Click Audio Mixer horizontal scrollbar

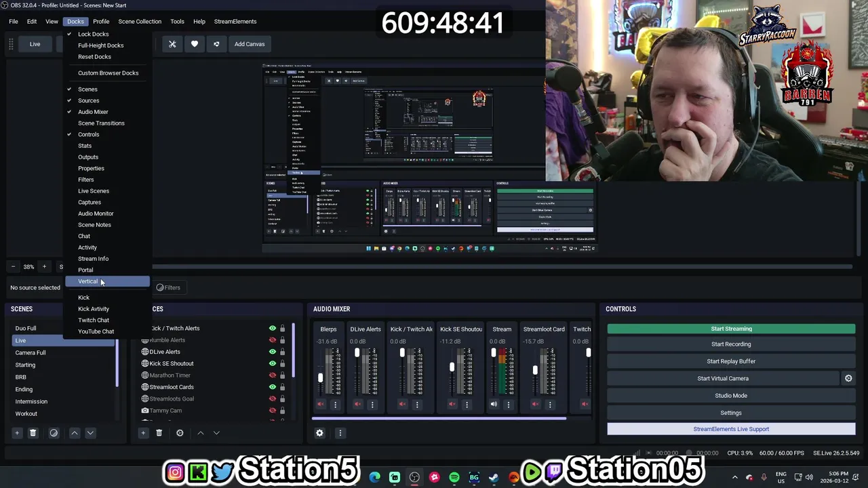pyautogui.click(x=439, y=419)
